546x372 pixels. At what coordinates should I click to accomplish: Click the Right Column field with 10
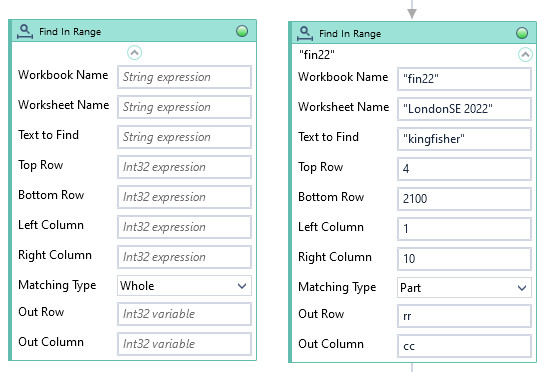(x=464, y=259)
